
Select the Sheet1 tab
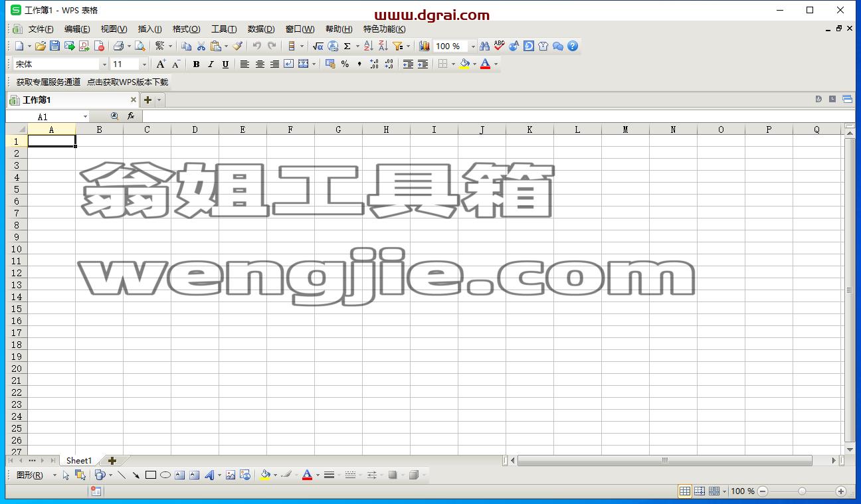coord(79,460)
